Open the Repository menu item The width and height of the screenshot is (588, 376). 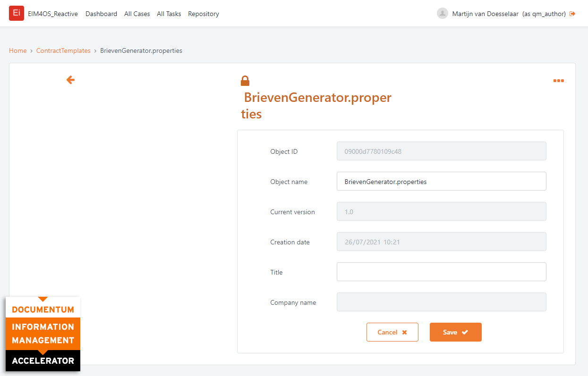tap(204, 14)
